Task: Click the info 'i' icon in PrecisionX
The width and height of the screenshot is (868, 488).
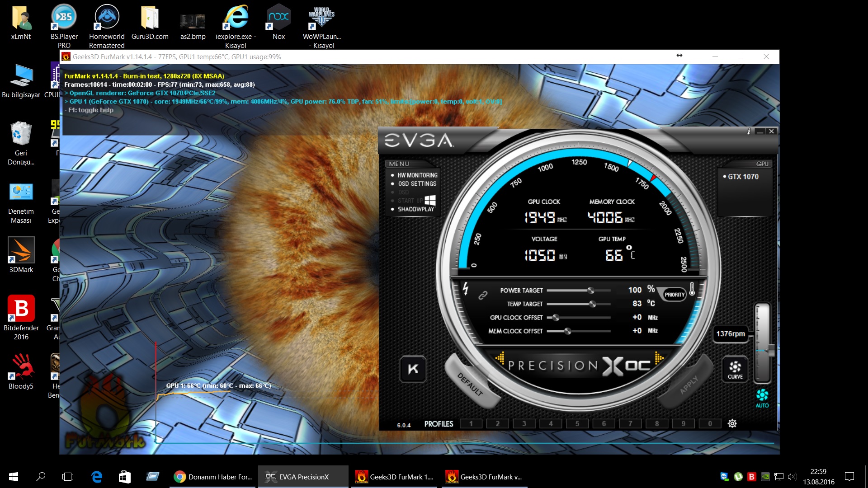Action: coord(749,131)
